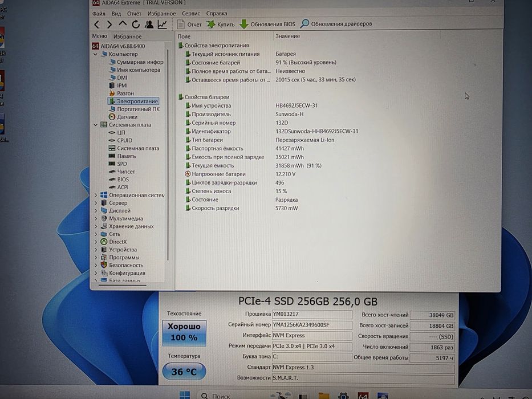The image size is (532, 399).
Task: Click the Купить buy button
Action: (x=221, y=25)
